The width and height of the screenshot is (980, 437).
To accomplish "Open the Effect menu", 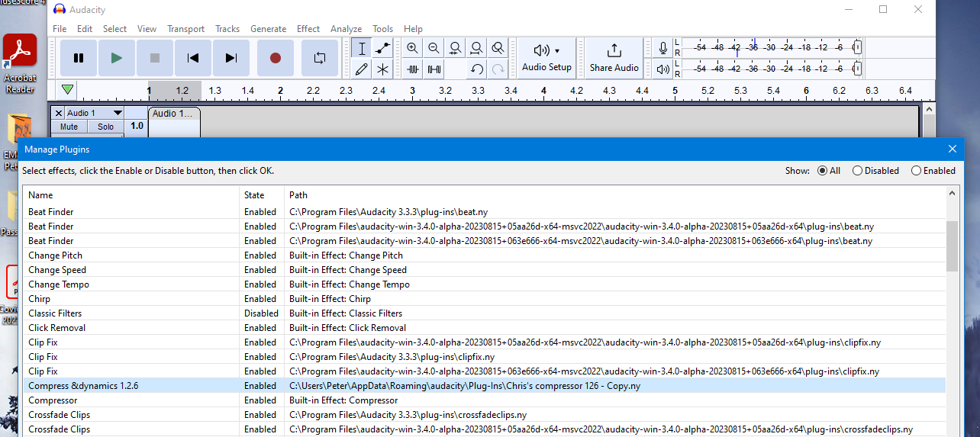I will pyautogui.click(x=308, y=29).
